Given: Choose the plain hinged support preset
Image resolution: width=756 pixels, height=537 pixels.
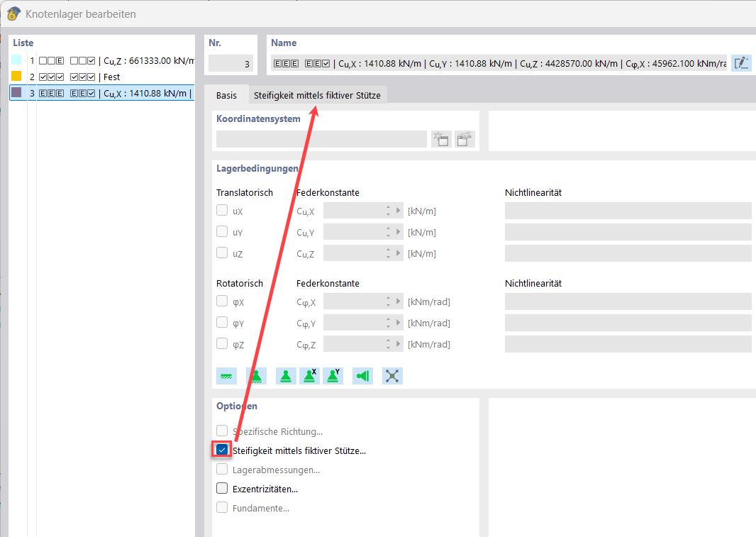Looking at the screenshot, I should coord(286,376).
